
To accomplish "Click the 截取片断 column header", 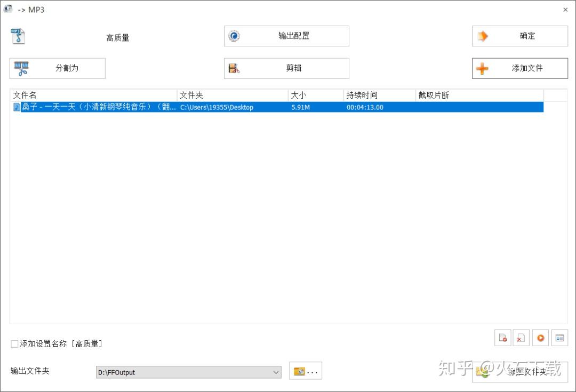I will click(x=480, y=95).
